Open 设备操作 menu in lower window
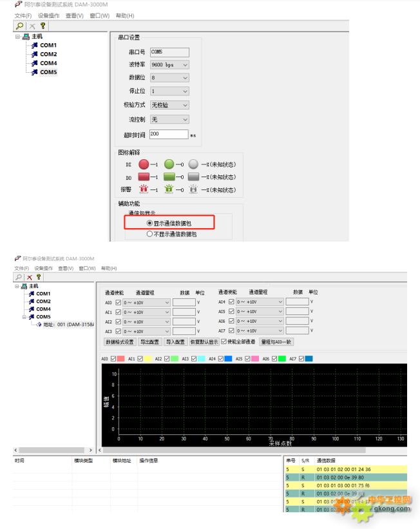Image resolution: width=420 pixels, height=529 pixels. (44, 268)
